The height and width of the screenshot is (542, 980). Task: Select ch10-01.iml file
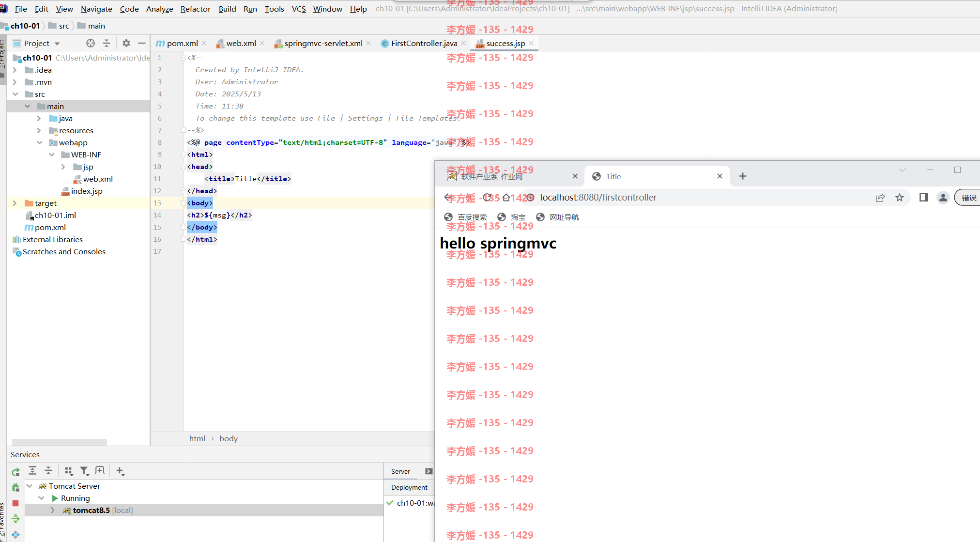point(51,215)
